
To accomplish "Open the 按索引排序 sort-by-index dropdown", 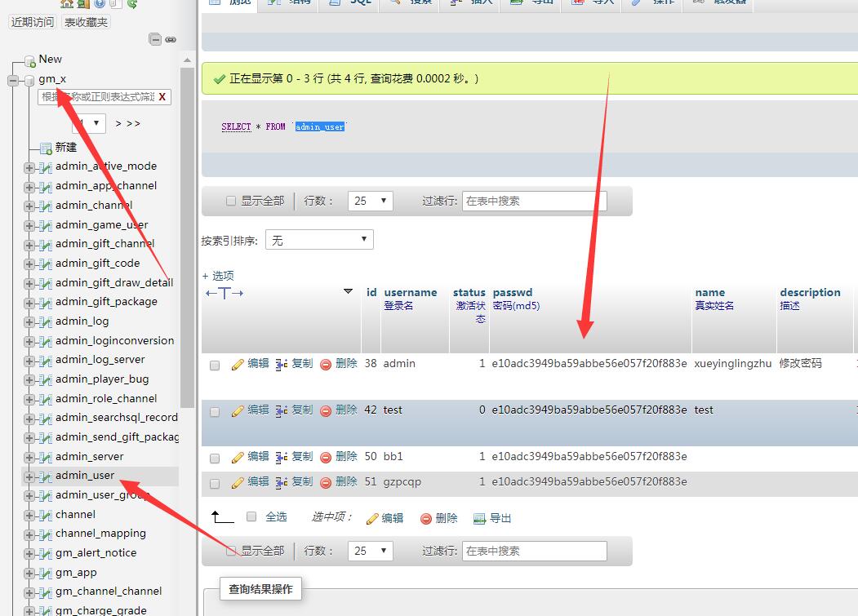I will click(x=319, y=241).
